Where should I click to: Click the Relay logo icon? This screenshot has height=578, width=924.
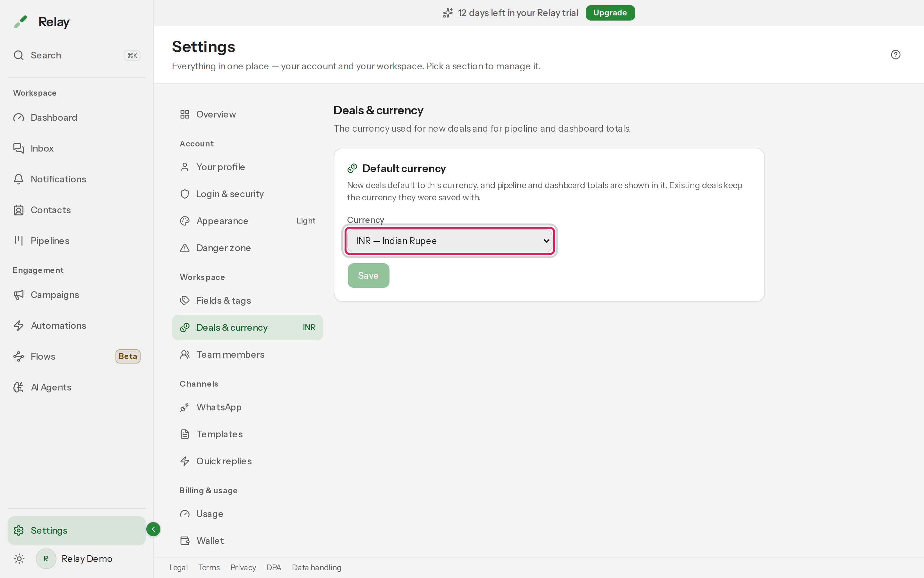pyautogui.click(x=21, y=22)
